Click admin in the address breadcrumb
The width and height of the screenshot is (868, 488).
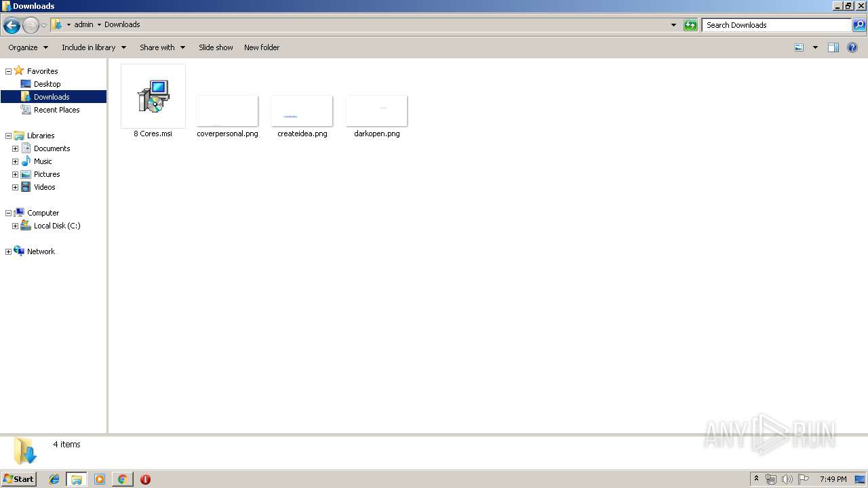(83, 24)
